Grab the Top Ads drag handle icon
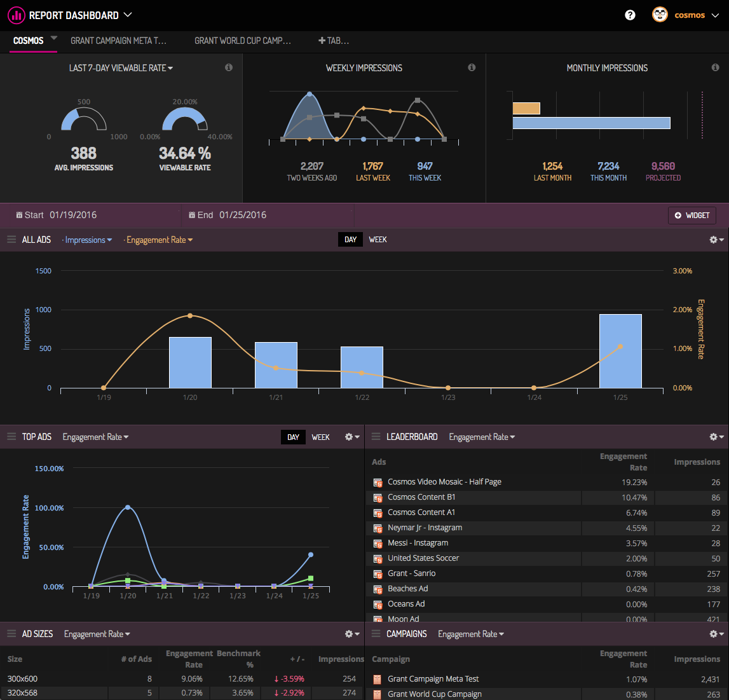This screenshot has width=729, height=700. point(11,437)
